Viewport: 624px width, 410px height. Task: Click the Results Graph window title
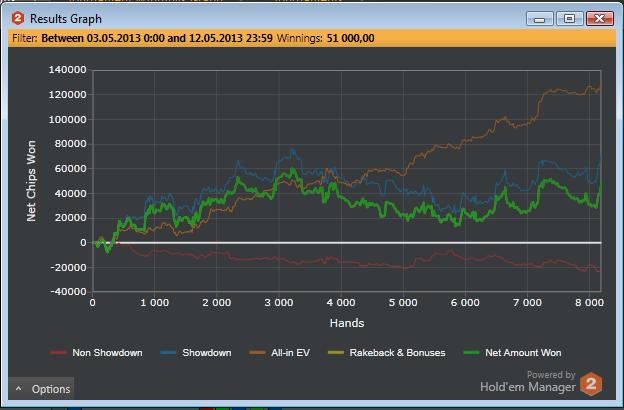click(x=66, y=19)
